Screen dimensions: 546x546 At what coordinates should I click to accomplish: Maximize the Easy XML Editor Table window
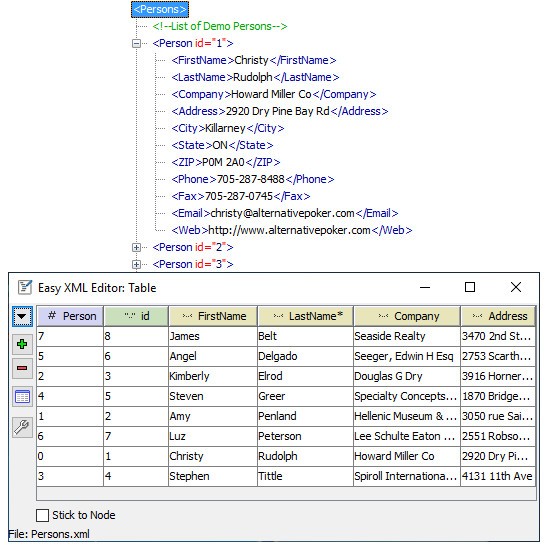(x=470, y=287)
